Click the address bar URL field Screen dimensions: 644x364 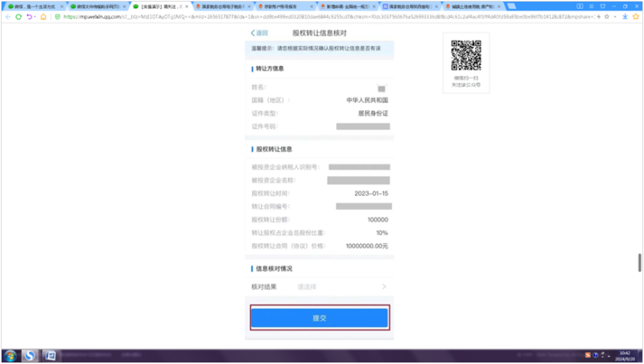pos(322,15)
